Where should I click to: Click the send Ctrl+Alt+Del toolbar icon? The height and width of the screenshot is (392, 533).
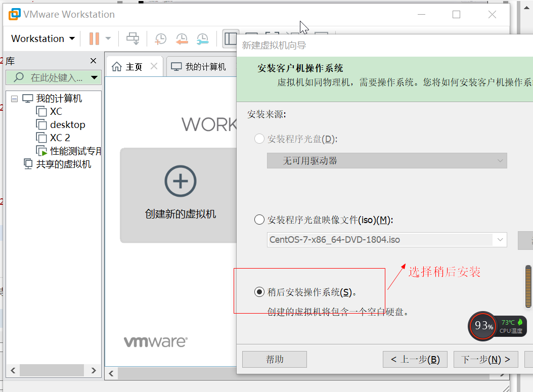pos(132,38)
